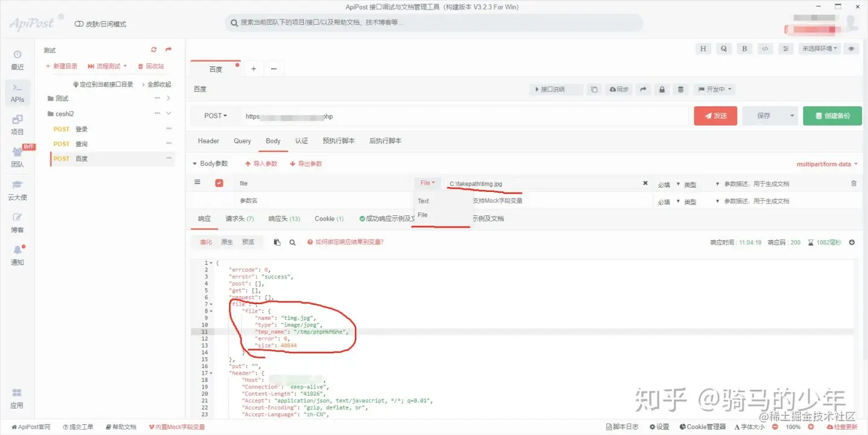The width and height of the screenshot is (868, 435).
Task: Click the Q toolbar icon
Action: pyautogui.click(x=724, y=49)
